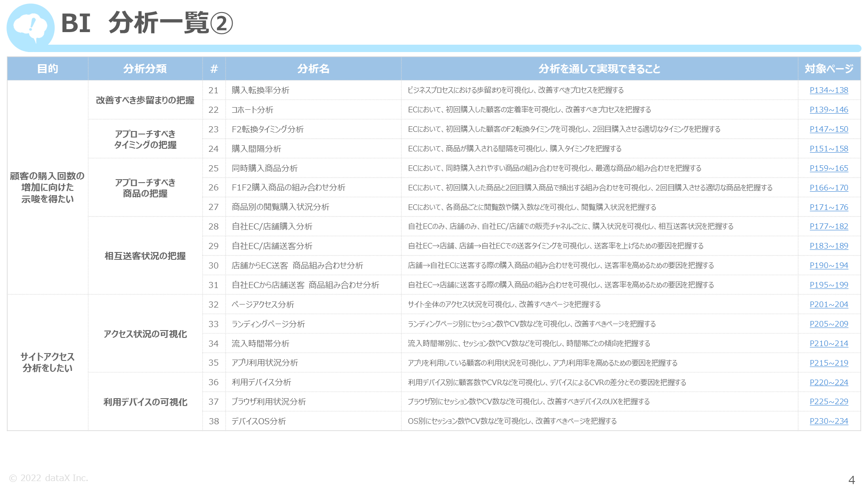Click the 目的 column header
Viewport: 868px width, 488px height.
tap(48, 69)
